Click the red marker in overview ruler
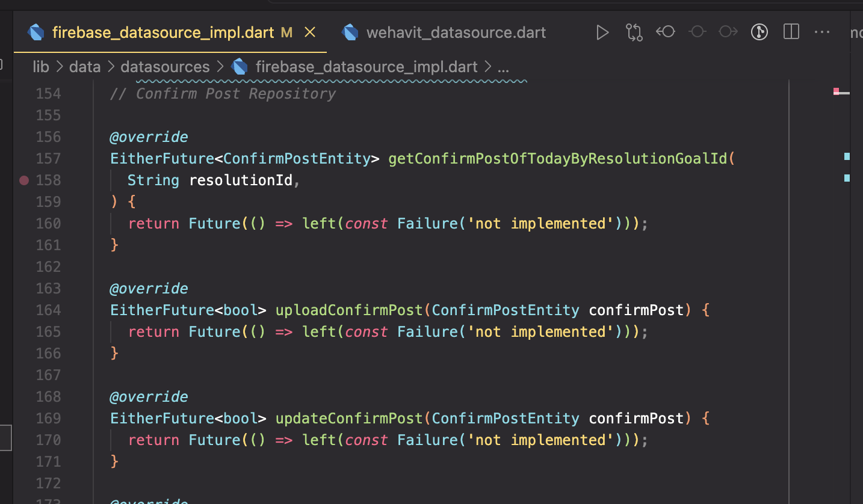Image resolution: width=863 pixels, height=504 pixels. [837, 91]
